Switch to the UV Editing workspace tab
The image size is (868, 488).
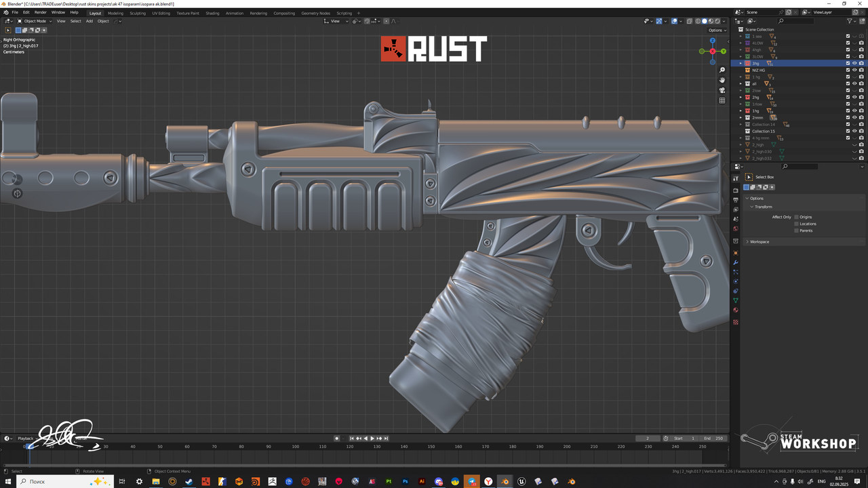[x=161, y=13]
